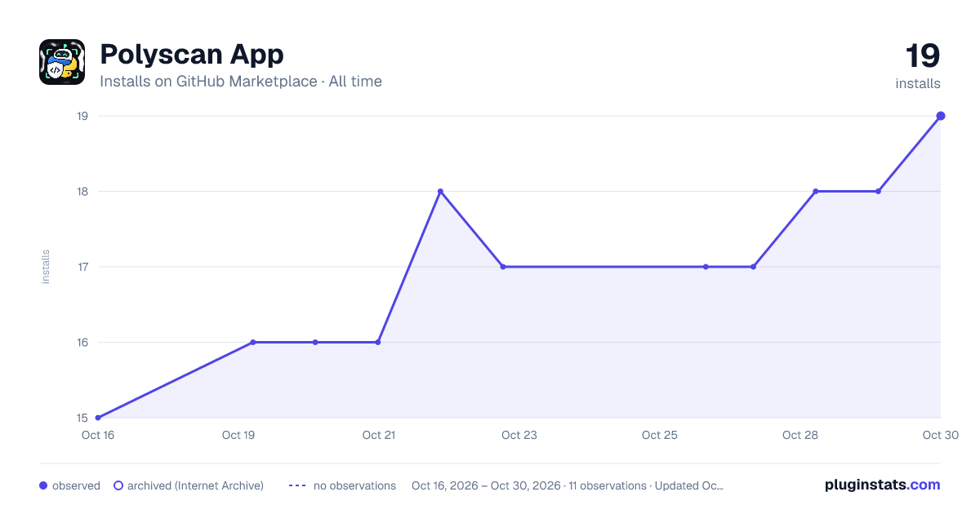Select the Oct 21 data point at 16

(378, 343)
